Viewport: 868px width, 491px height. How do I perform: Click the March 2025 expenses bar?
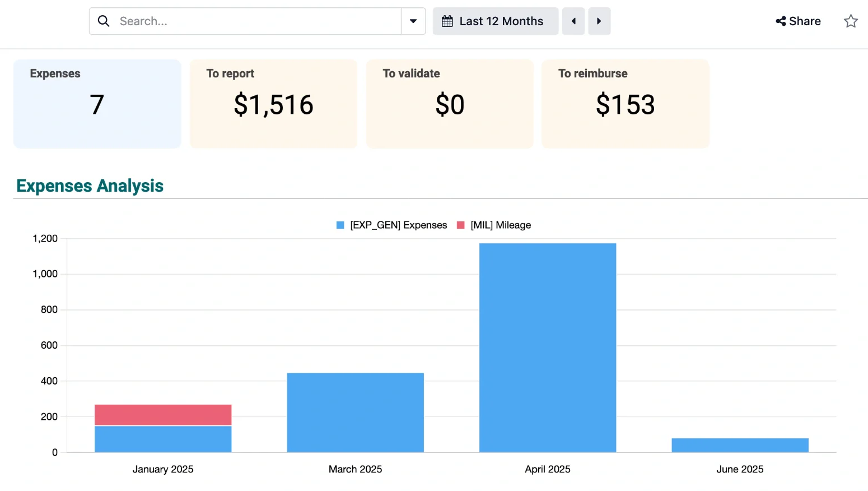point(355,413)
